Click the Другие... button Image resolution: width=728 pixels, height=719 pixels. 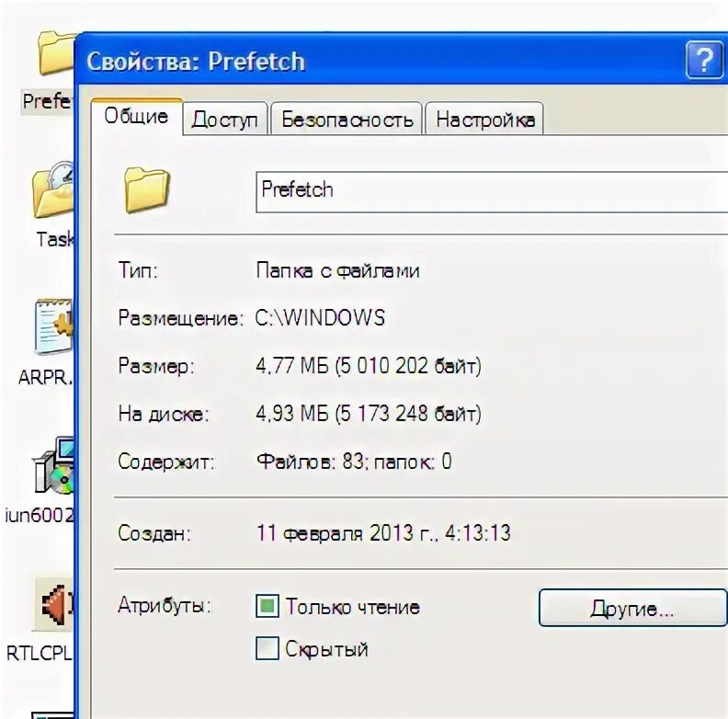(632, 608)
